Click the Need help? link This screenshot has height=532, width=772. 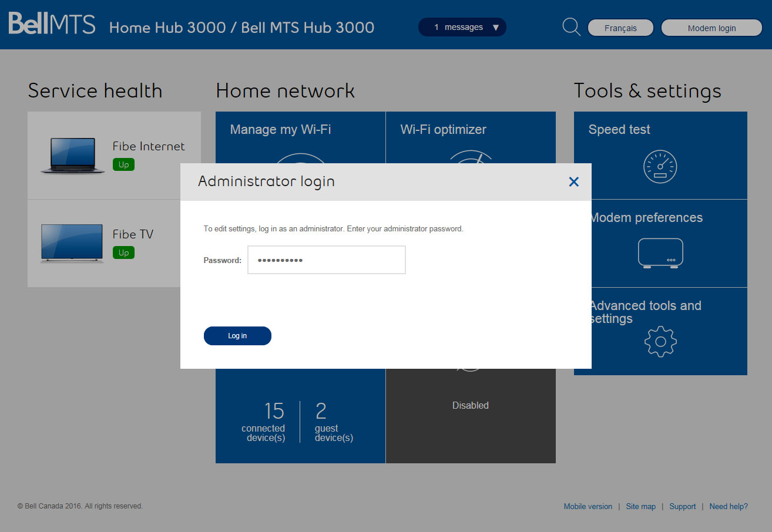click(729, 506)
